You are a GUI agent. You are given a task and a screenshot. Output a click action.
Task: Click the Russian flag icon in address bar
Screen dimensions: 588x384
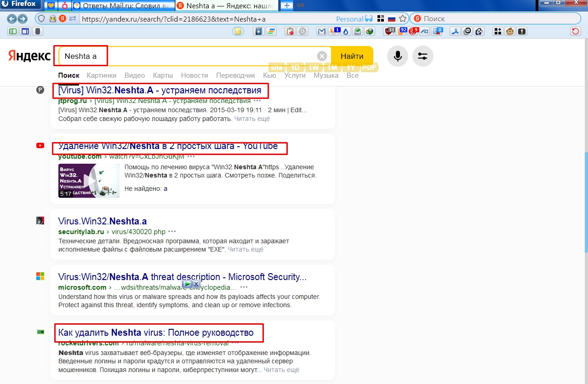tap(392, 19)
